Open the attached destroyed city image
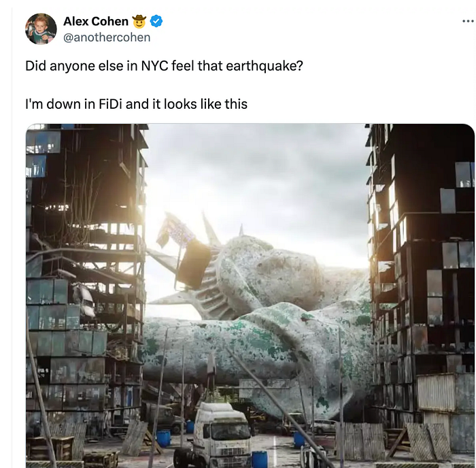The image size is (476, 468). (x=250, y=295)
